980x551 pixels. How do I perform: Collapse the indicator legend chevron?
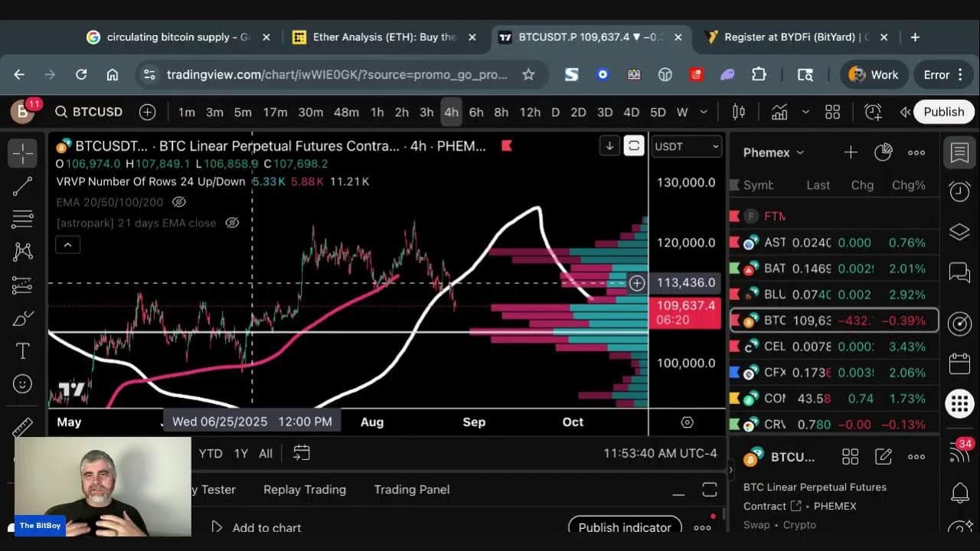tap(67, 245)
